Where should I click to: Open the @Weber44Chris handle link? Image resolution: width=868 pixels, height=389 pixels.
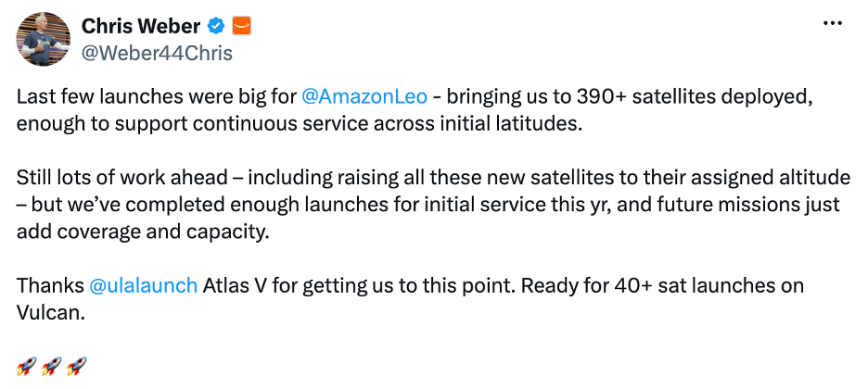pyautogui.click(x=157, y=53)
